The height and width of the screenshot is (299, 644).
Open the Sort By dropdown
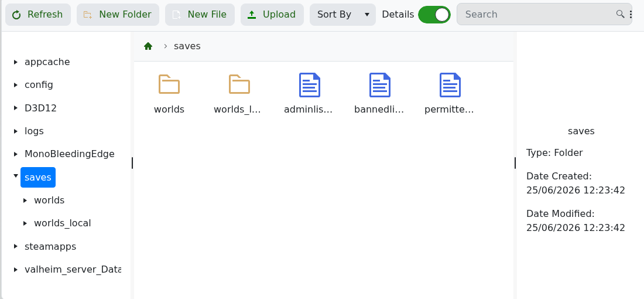tap(342, 15)
